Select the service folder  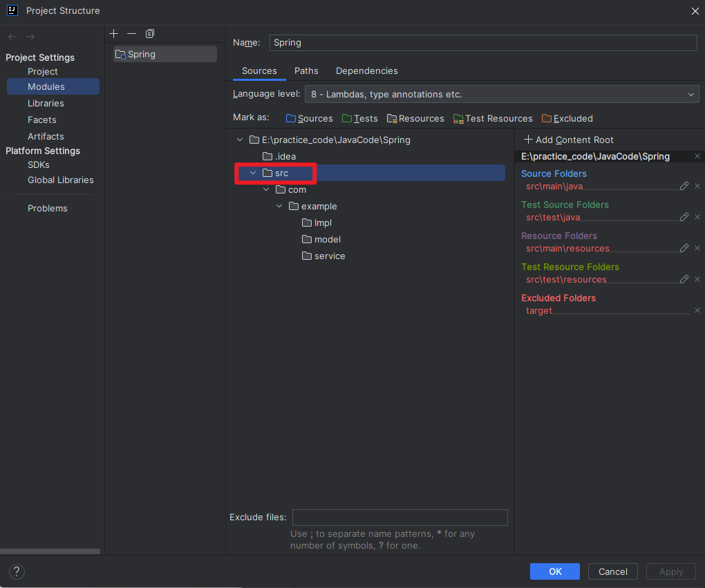pyautogui.click(x=324, y=256)
